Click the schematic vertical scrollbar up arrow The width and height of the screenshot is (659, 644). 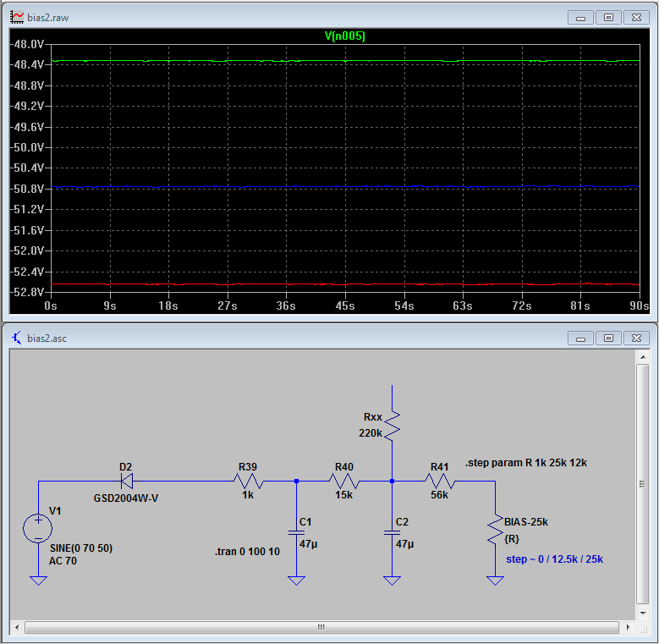(643, 356)
